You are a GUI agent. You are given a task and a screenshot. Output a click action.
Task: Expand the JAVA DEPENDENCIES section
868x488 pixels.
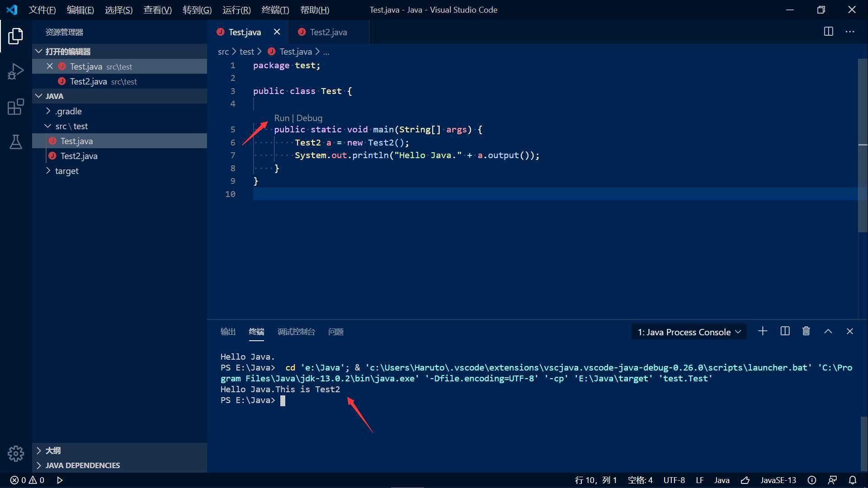pos(120,465)
